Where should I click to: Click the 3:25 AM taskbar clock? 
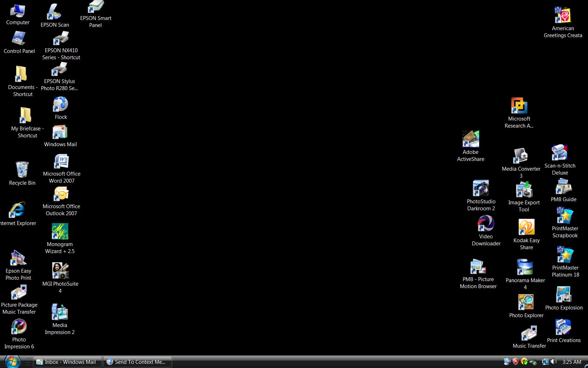pos(572,362)
